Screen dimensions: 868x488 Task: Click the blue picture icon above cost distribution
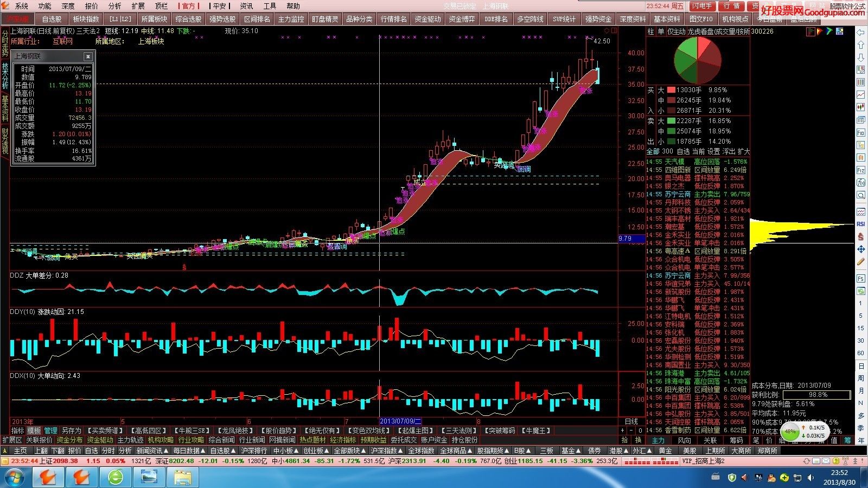pyautogui.click(x=840, y=32)
